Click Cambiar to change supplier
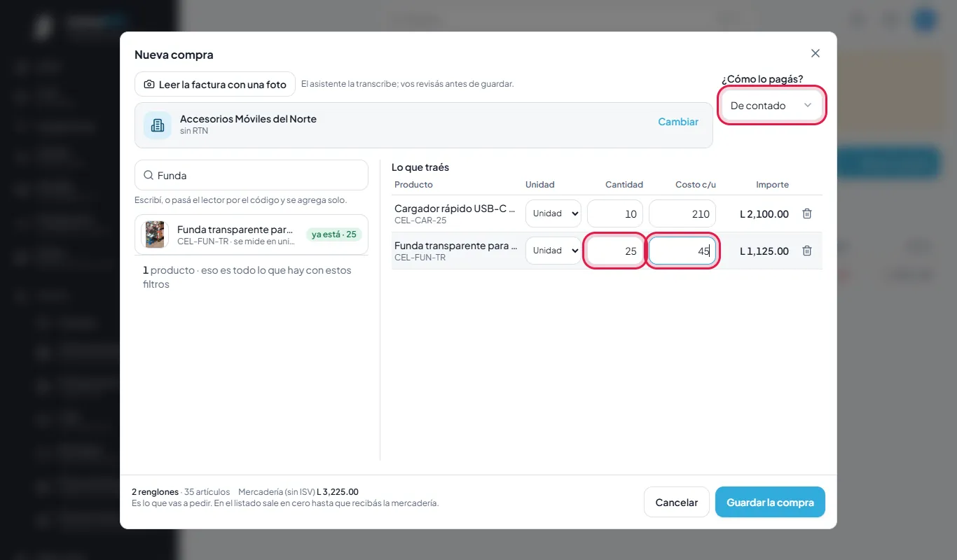Image resolution: width=957 pixels, height=560 pixels. pos(678,122)
